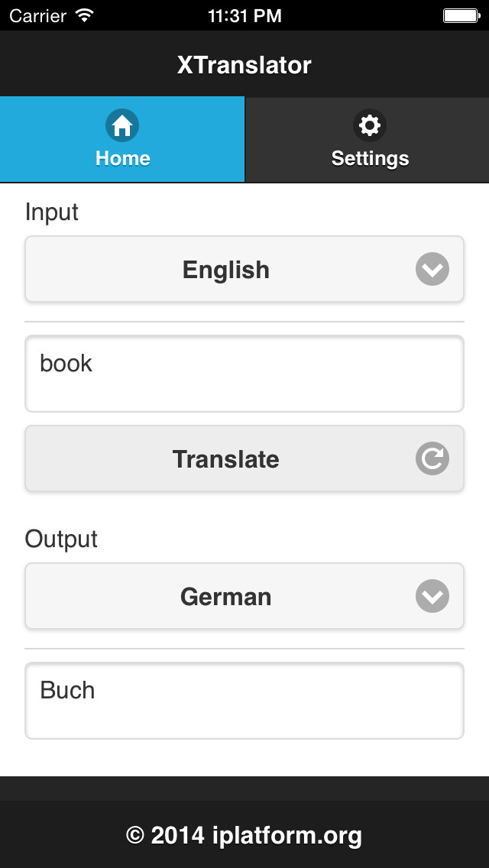Open the English input language selector
The width and height of the screenshot is (489, 868).
(226, 270)
